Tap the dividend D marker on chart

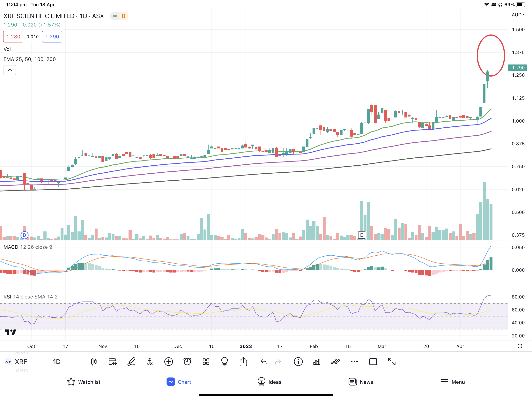click(25, 235)
